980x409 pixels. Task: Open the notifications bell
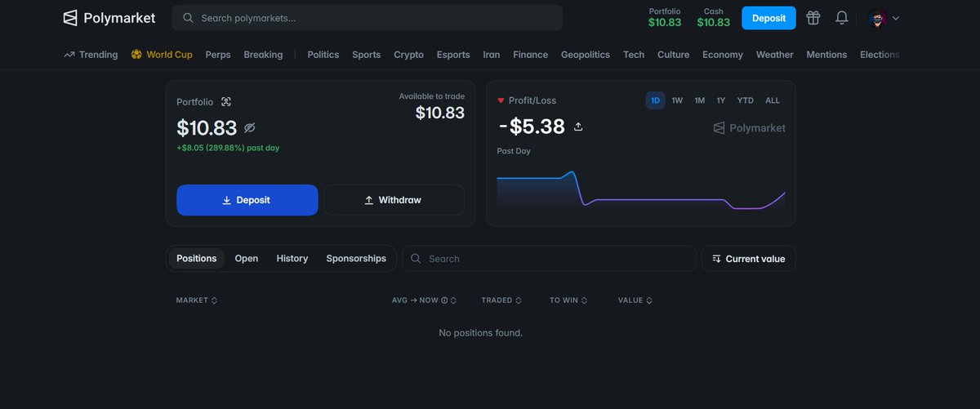click(x=842, y=18)
